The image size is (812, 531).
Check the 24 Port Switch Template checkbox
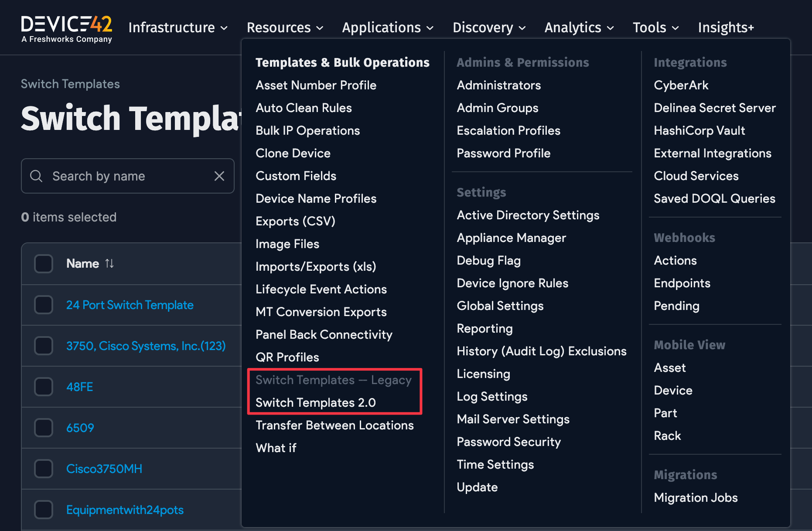(44, 305)
